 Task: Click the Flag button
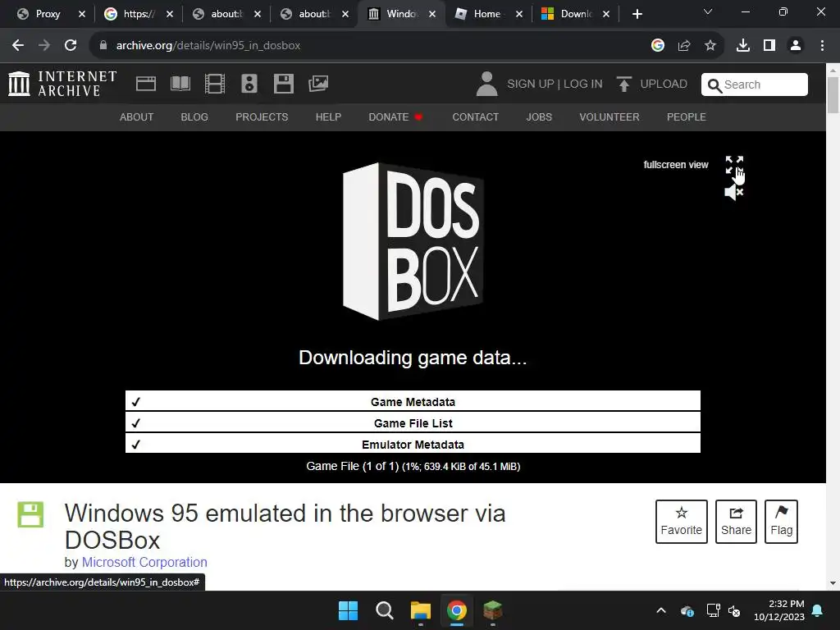781,521
